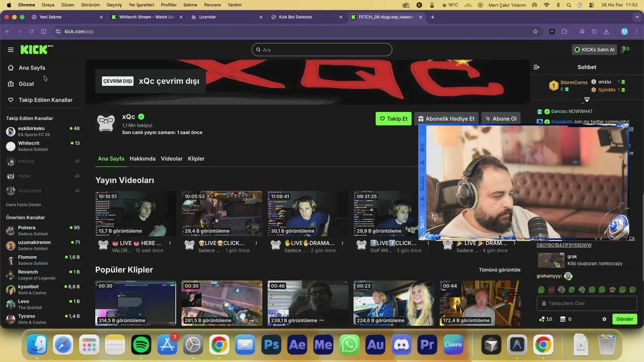Open options for the DRAMA 2 gün önce video
This screenshot has width=644, height=362.
coord(342,243)
